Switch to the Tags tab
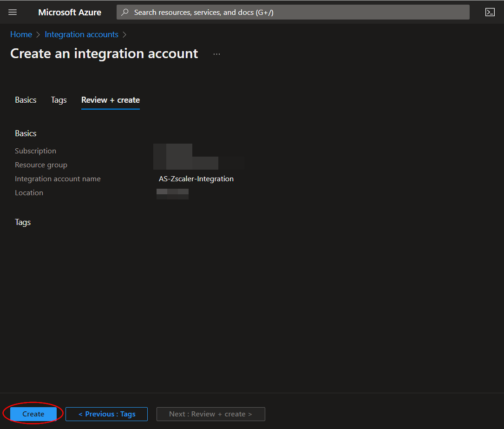Screen dimensions: 504x429 [x=59, y=100]
